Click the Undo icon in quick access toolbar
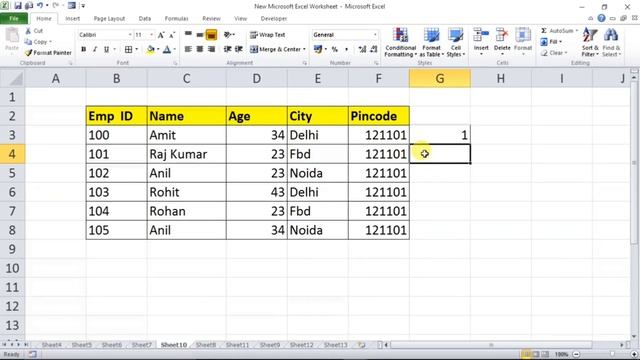 40,6
